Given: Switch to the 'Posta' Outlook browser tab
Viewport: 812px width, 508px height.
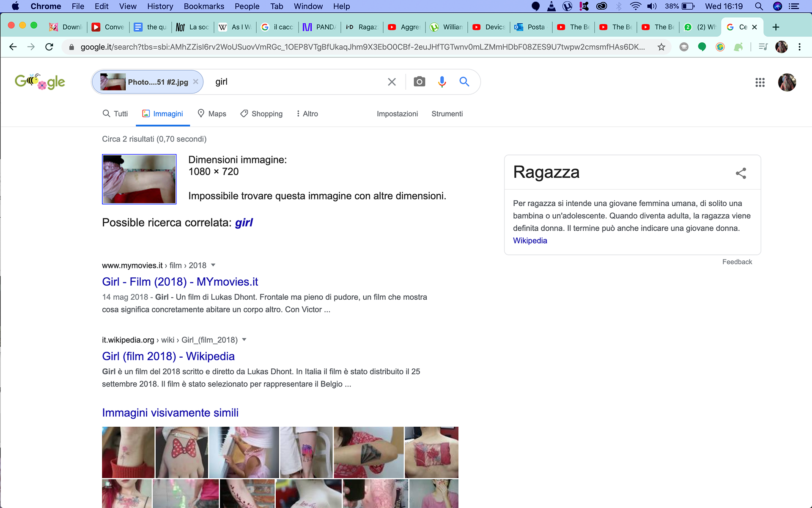Looking at the screenshot, I should coord(531,27).
